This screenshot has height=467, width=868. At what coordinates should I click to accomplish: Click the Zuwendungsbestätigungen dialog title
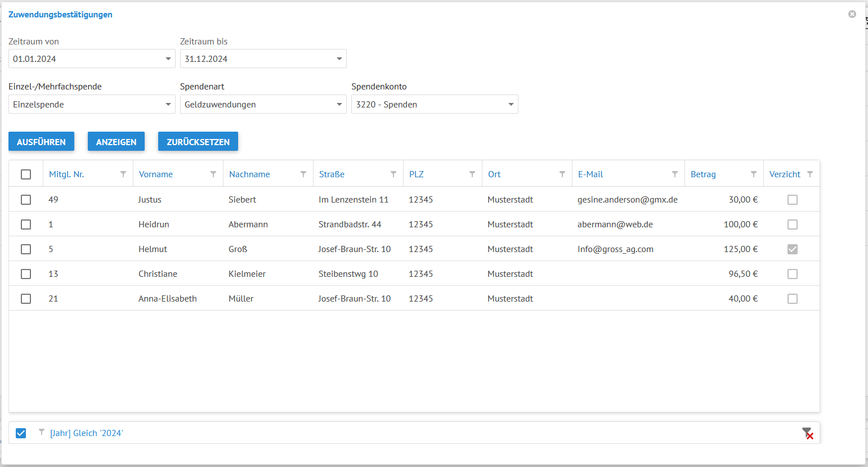(60, 15)
